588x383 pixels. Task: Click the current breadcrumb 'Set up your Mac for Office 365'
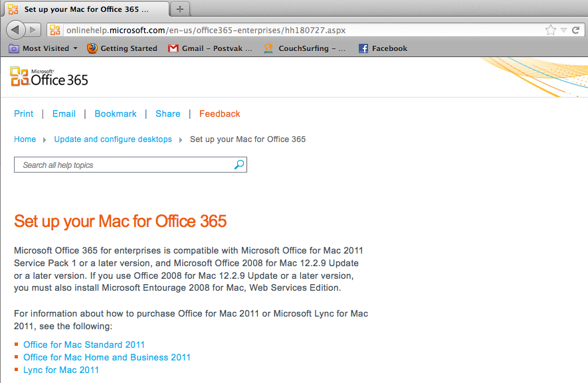[x=248, y=139]
